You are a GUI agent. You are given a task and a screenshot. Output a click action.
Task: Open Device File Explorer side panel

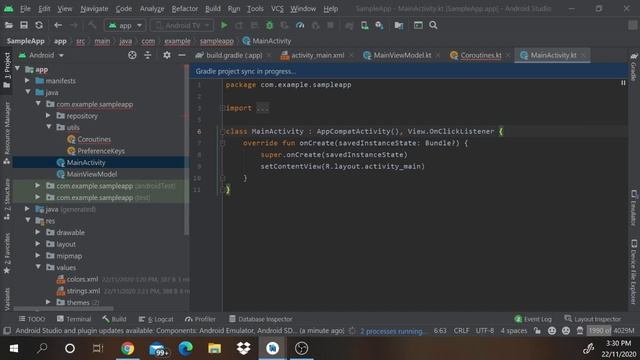634,271
